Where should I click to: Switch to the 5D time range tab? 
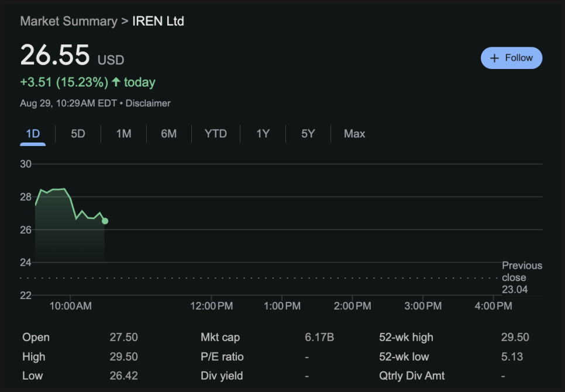(x=78, y=134)
